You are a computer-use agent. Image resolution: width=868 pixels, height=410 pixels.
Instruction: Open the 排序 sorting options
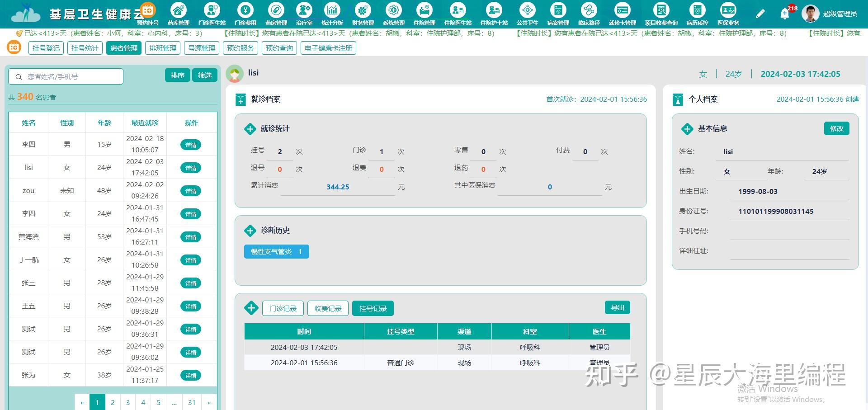pos(177,75)
